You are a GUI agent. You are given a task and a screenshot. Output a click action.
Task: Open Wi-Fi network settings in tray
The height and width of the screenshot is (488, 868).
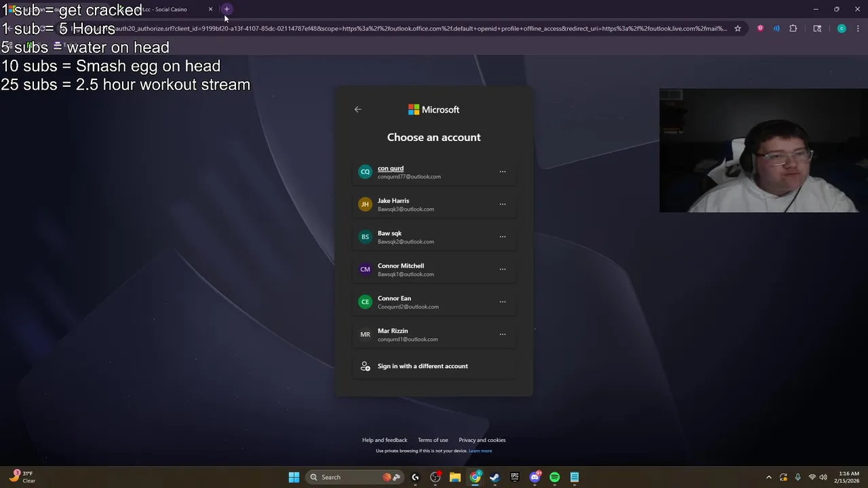point(812,477)
